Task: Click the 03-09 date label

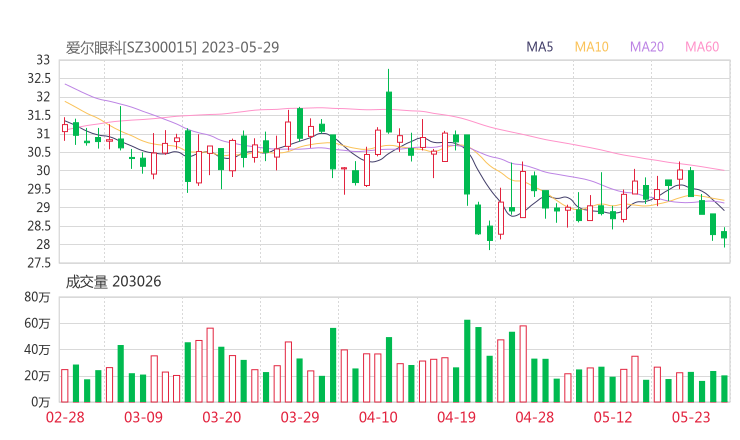Action: click(x=143, y=417)
